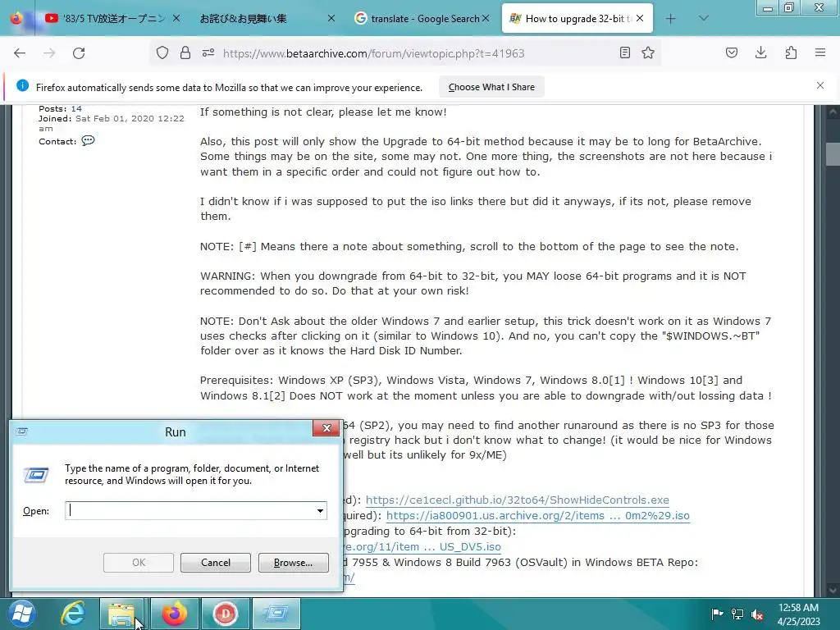The height and width of the screenshot is (630, 840).
Task: Click the Firefox icon at far-left of tab strip
Action: coord(16,19)
